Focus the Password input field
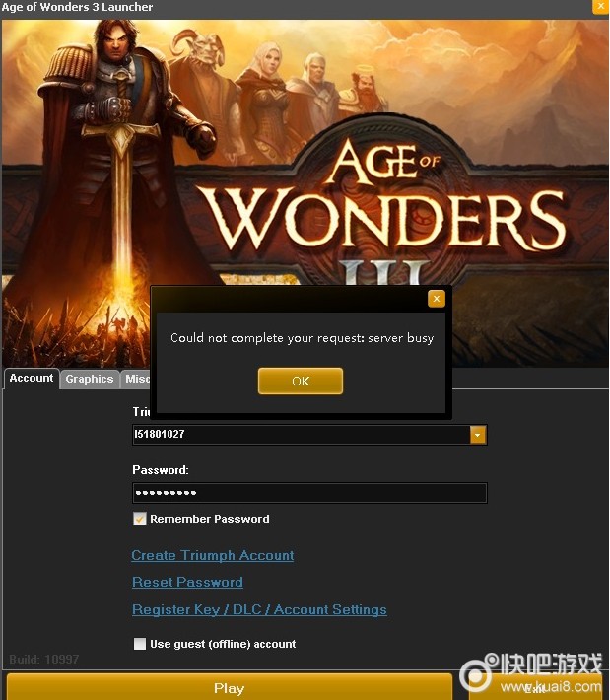Viewport: 610px width, 700px height. click(x=309, y=493)
